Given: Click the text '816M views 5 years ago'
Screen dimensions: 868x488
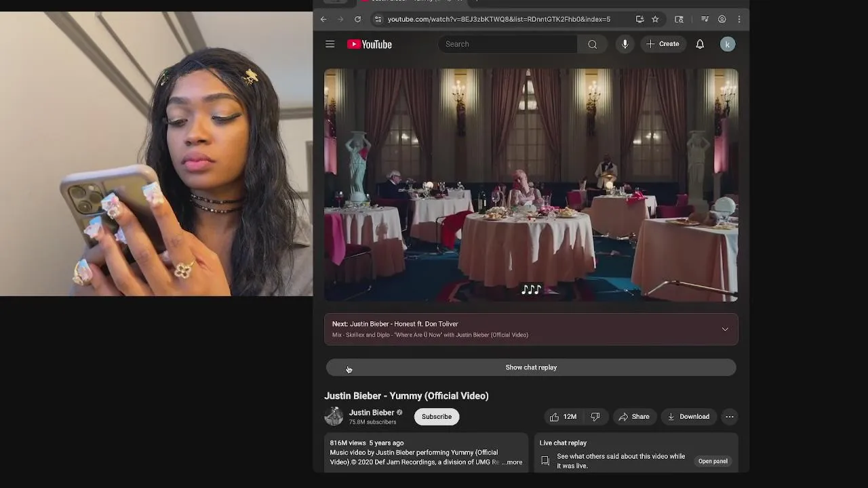Looking at the screenshot, I should (x=367, y=443).
